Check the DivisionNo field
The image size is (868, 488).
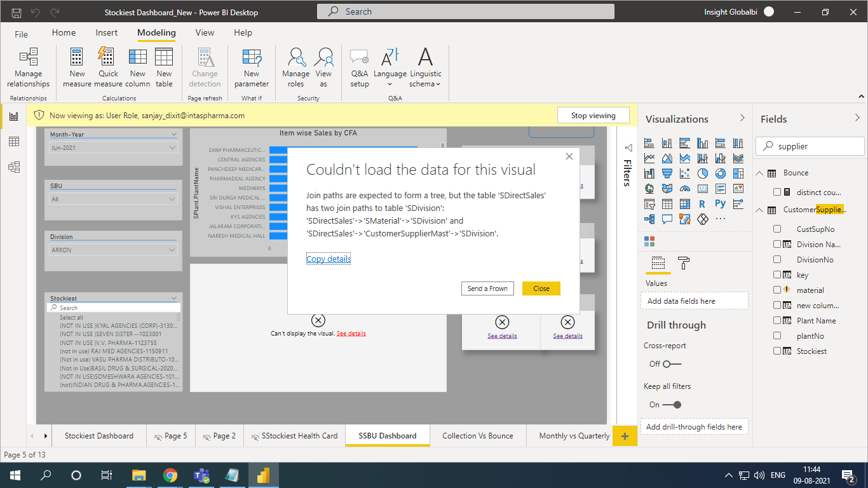(x=777, y=259)
